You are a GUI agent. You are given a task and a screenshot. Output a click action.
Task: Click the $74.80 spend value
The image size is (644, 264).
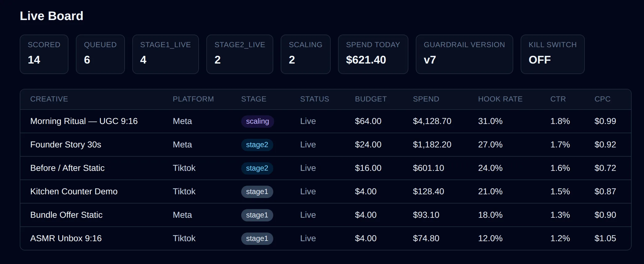[426, 238]
